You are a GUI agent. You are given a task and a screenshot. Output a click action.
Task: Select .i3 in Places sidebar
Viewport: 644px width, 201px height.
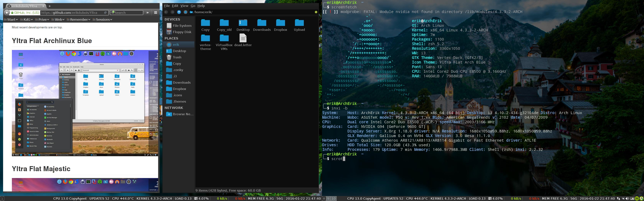point(179,76)
